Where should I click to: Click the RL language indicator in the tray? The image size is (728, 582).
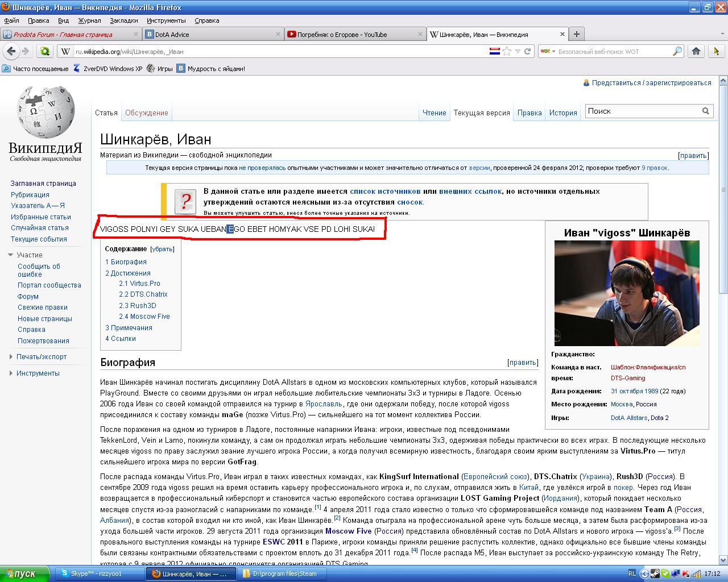pos(632,573)
